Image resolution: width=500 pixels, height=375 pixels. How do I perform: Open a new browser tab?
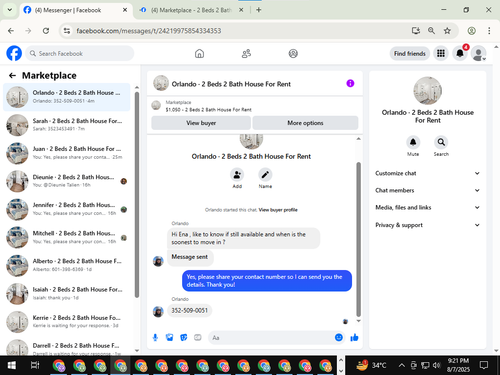(x=259, y=10)
